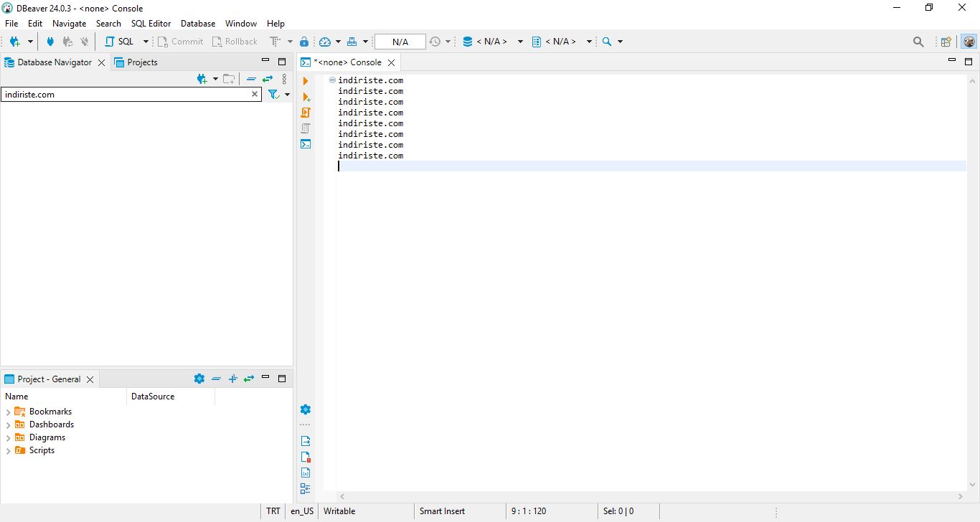The height and width of the screenshot is (522, 980).
Task: Expand the Dashboards folder
Action: click(9, 425)
